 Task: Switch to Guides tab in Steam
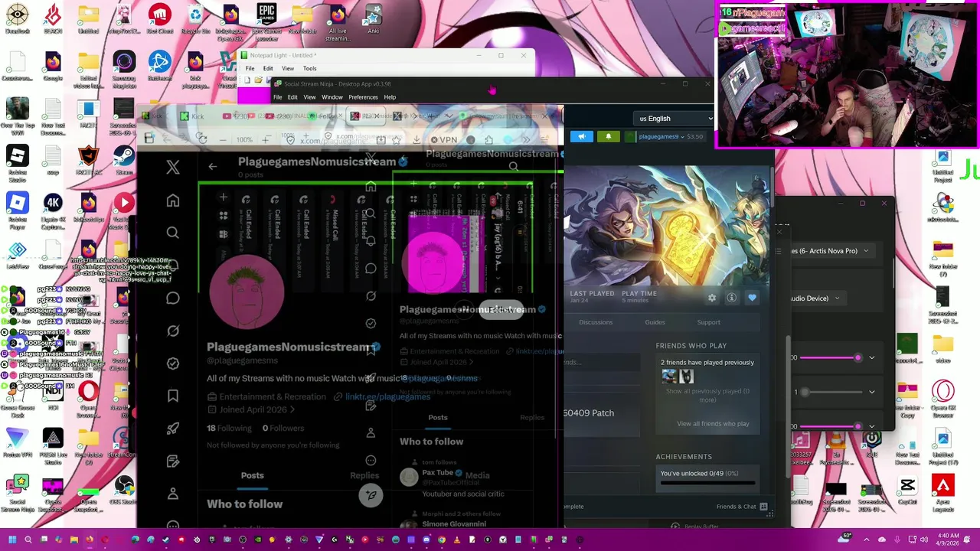655,322
